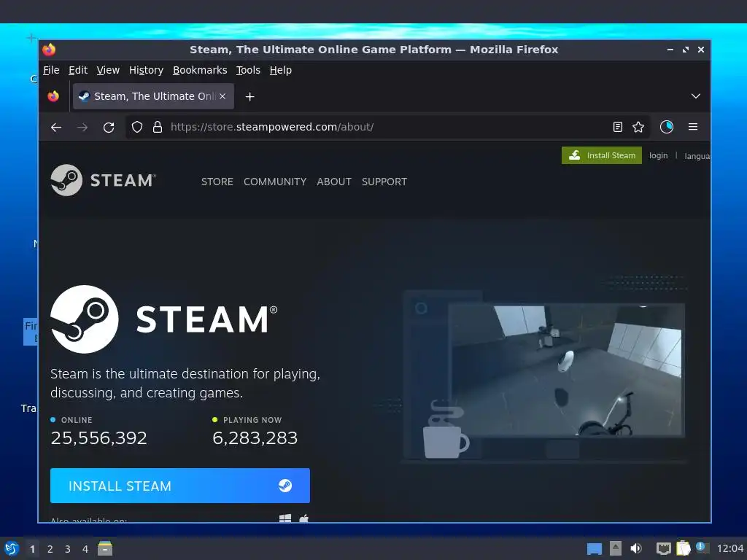The width and height of the screenshot is (747, 560).
Task: Click the blue show desktop tray icon
Action: [x=594, y=549]
